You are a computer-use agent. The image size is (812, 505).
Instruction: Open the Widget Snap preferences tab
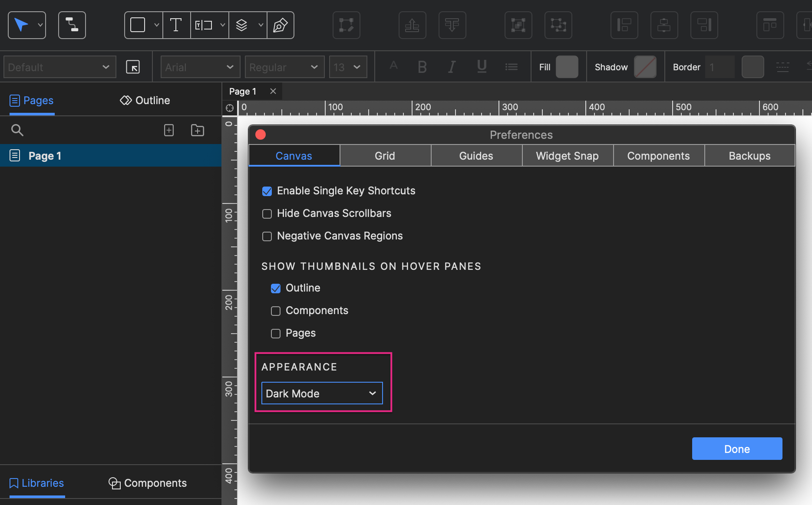568,156
